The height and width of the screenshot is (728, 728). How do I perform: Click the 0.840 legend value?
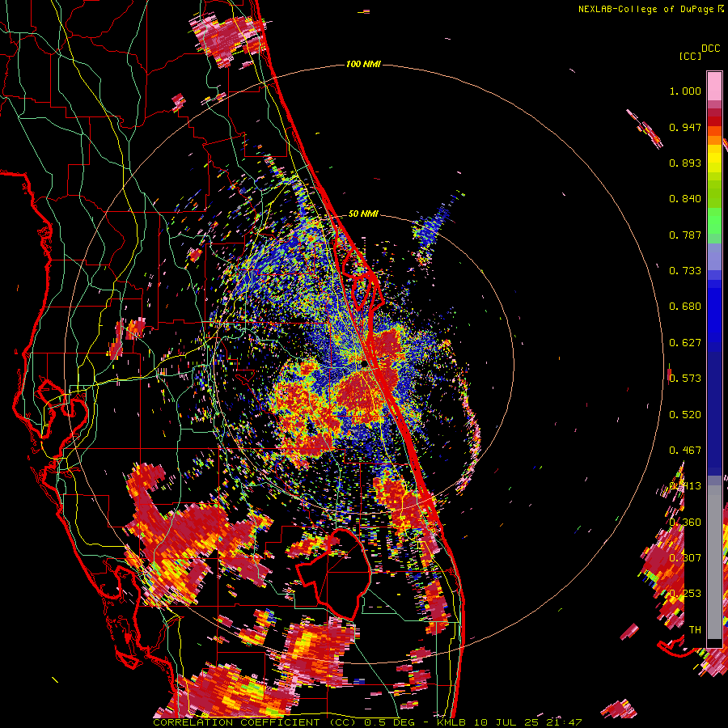coord(685,199)
